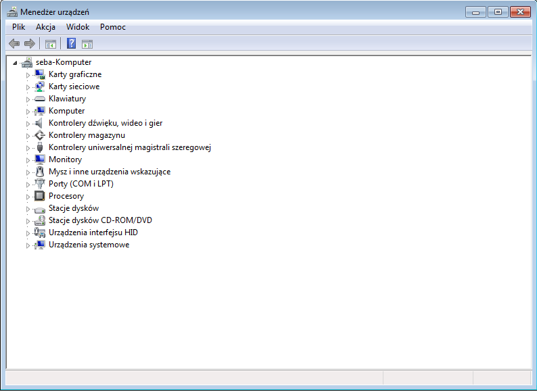Expand the Porty (COM i LPT) node
This screenshot has width=537, height=392.
28,185
